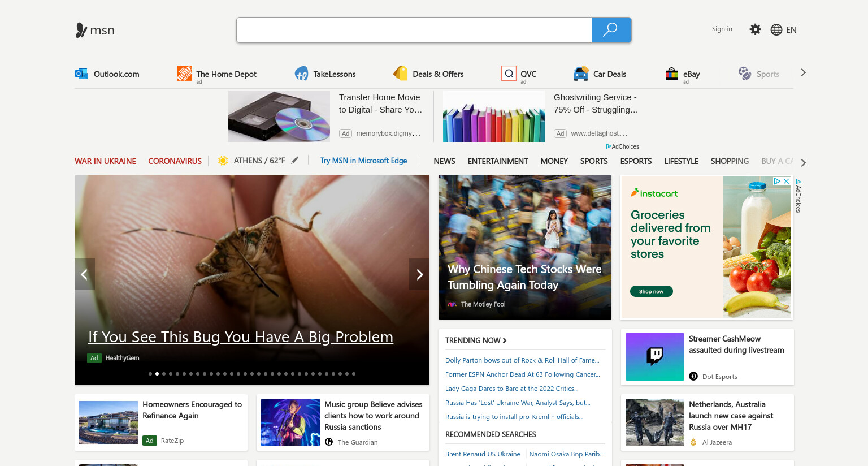The width and height of the screenshot is (868, 466).
Task: Click The Guardian source icon
Action: (x=329, y=442)
